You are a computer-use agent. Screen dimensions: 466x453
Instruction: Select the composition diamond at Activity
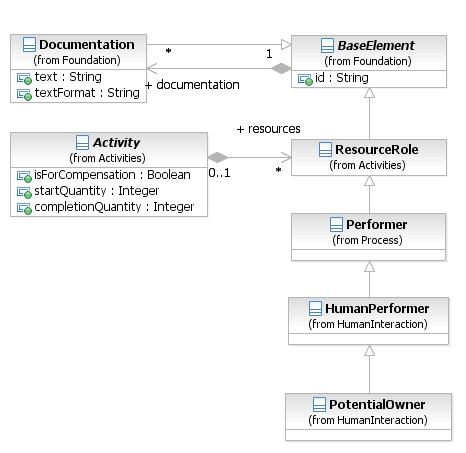(218, 157)
